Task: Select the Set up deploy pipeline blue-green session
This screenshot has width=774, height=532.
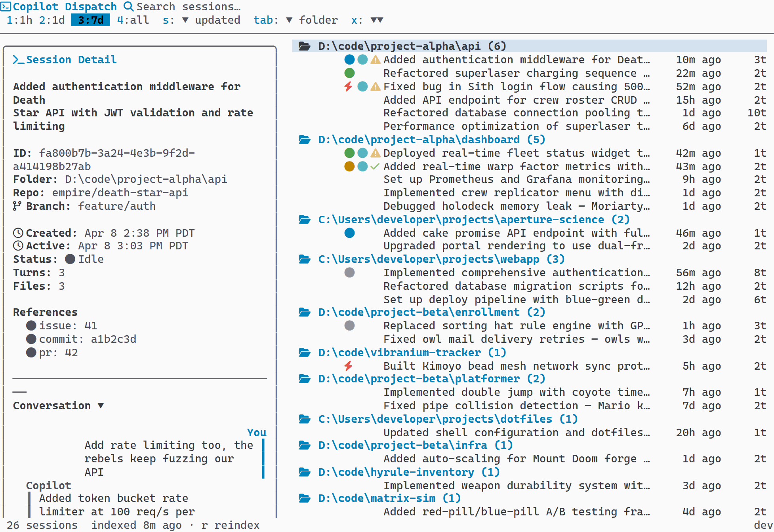Action: click(x=530, y=299)
